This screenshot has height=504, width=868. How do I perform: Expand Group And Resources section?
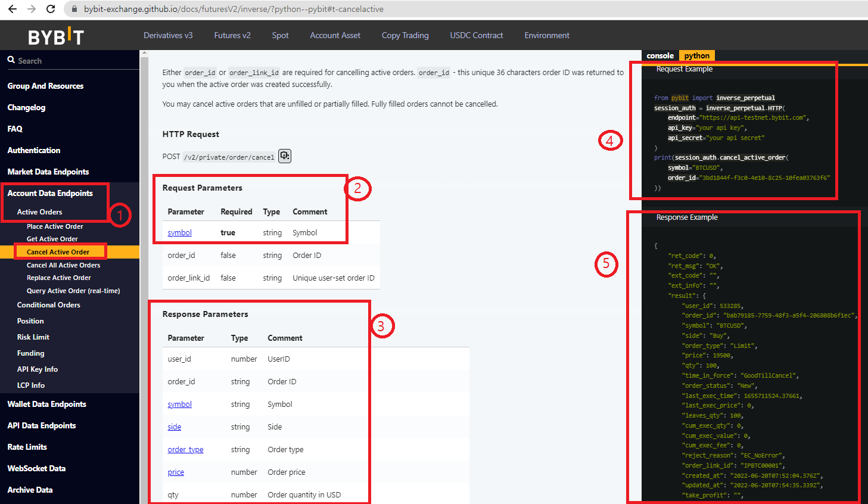coord(45,86)
